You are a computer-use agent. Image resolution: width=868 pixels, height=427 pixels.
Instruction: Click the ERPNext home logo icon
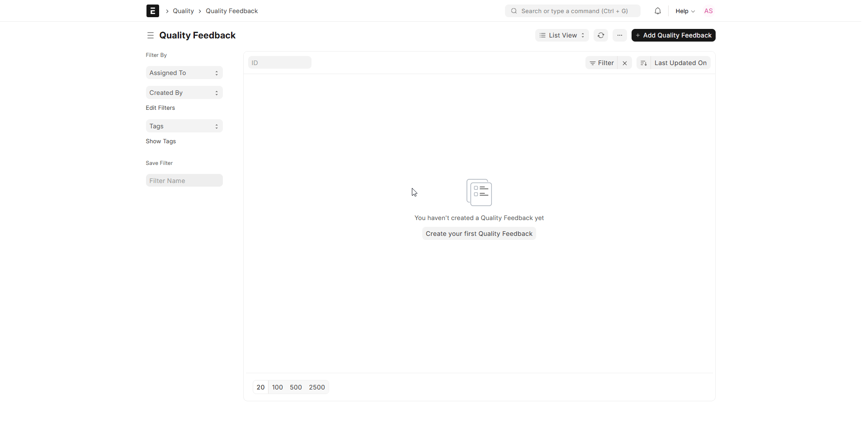152,11
